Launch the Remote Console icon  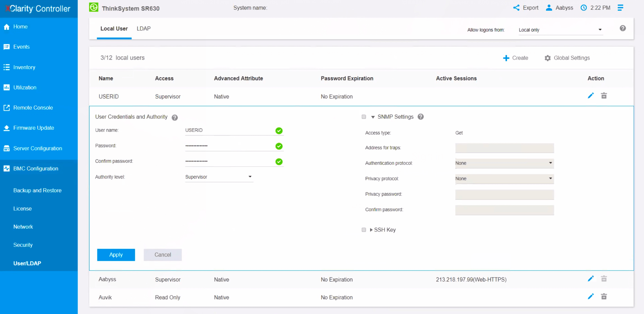point(7,107)
